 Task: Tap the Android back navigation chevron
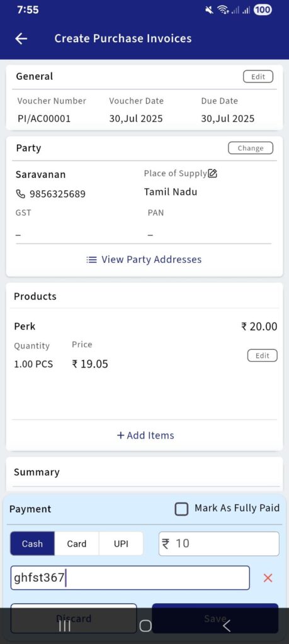point(225,626)
